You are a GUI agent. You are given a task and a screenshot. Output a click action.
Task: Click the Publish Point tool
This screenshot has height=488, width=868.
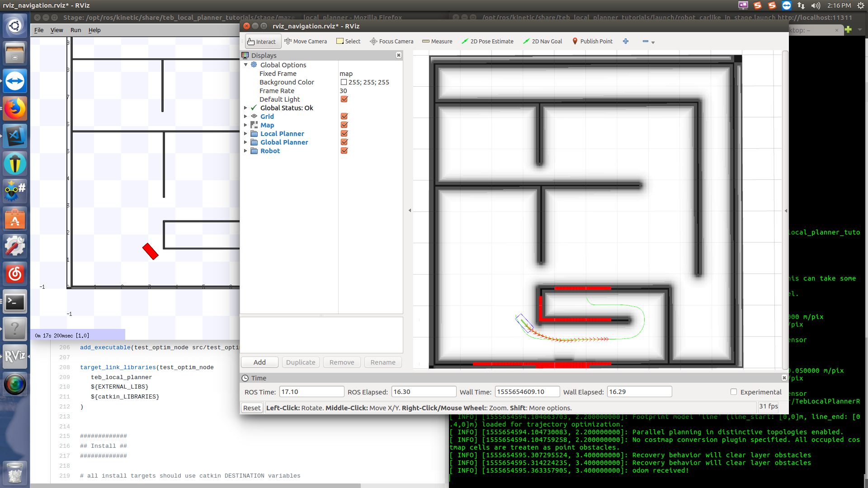click(592, 42)
